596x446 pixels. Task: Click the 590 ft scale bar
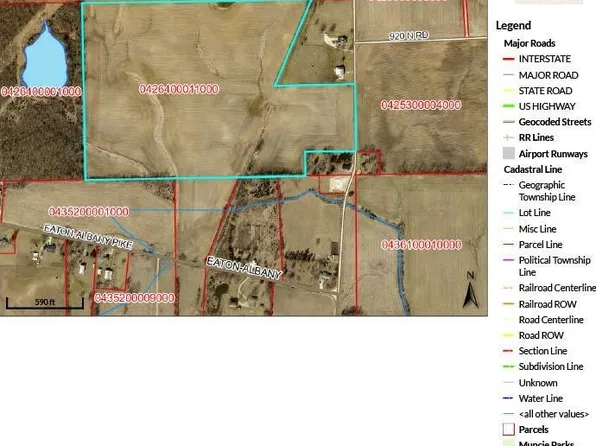point(44,303)
